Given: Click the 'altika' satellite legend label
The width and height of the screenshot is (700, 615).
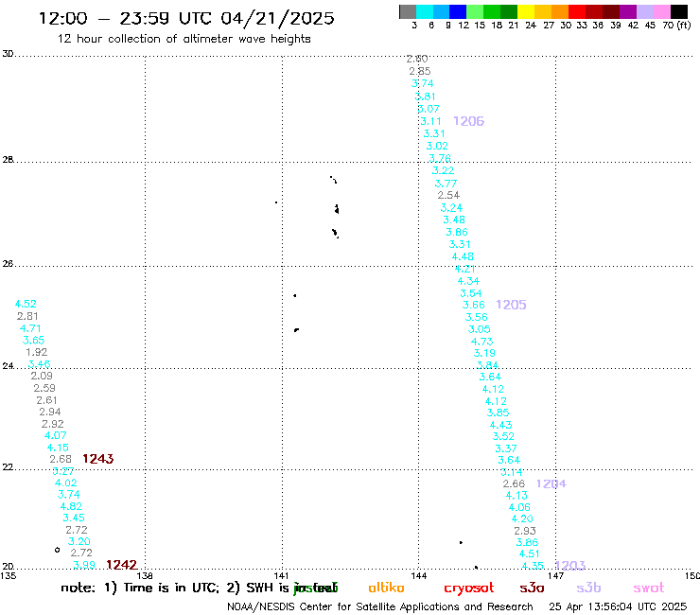Looking at the screenshot, I should tap(386, 588).
